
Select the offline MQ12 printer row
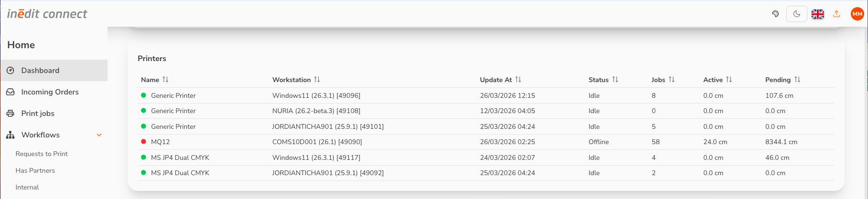tap(486, 142)
